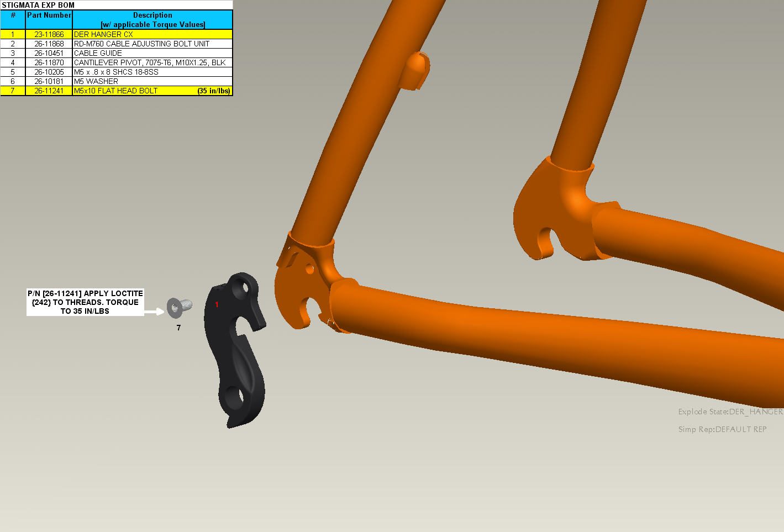Select the STIGMATA EXP BOM title
The height and width of the screenshot is (532, 784).
(38, 5)
